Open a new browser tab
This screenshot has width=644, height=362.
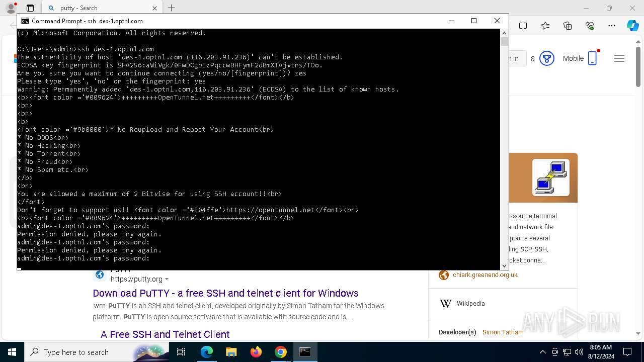click(x=171, y=8)
